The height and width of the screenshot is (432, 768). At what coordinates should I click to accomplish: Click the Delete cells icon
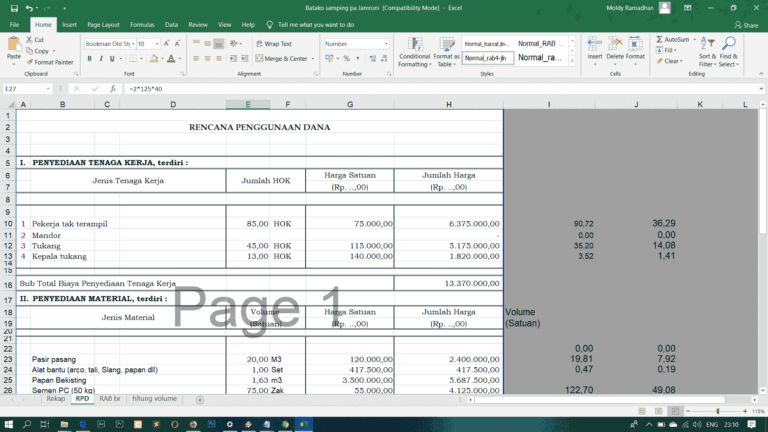click(614, 48)
